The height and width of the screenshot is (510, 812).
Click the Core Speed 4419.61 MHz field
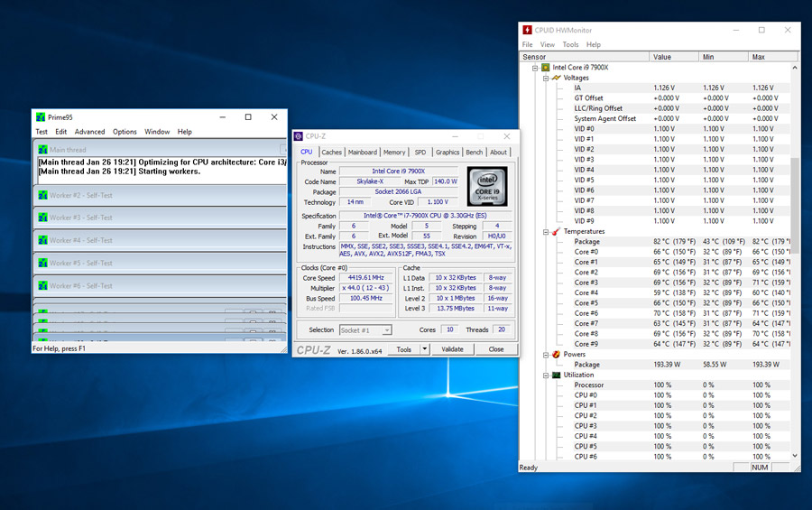click(366, 278)
